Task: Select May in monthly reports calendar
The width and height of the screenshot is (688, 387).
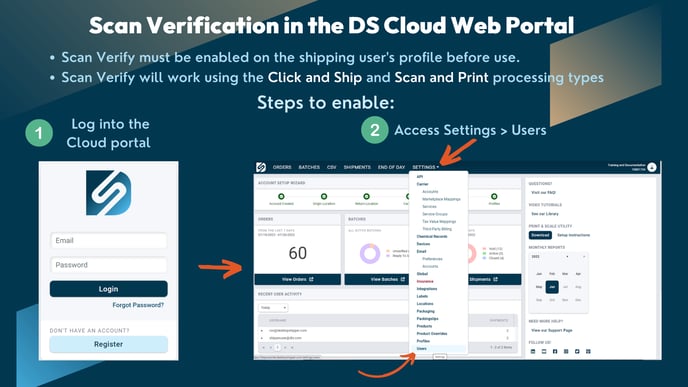Action: (x=539, y=287)
